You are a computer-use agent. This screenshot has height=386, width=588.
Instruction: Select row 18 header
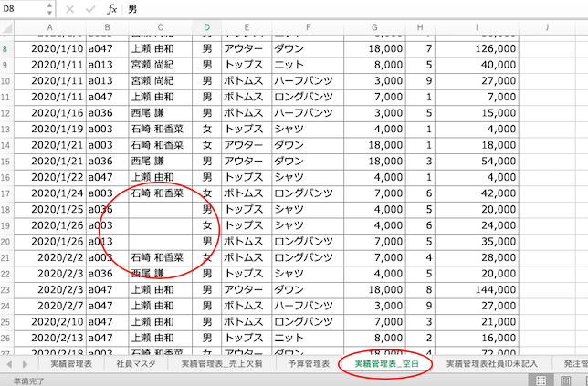6,209
